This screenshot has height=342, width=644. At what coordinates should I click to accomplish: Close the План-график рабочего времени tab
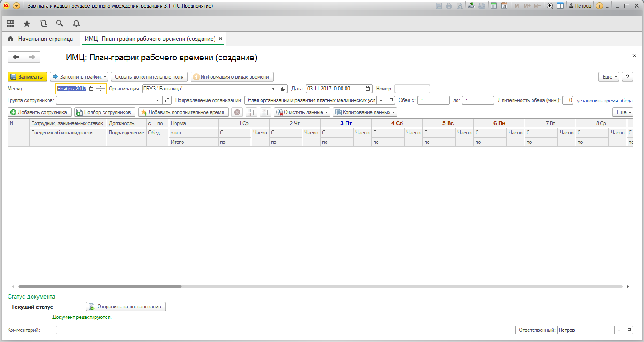[221, 39]
